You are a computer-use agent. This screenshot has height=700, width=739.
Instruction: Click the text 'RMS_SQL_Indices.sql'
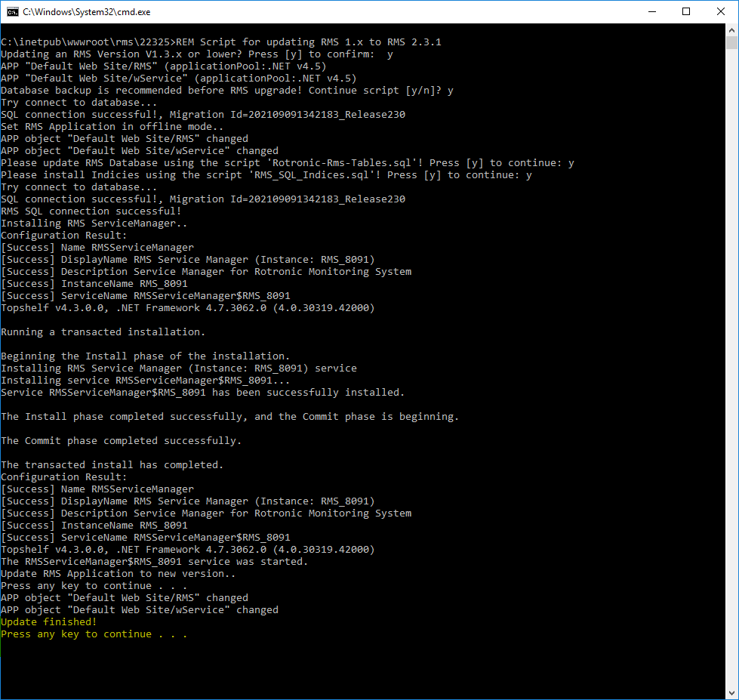click(312, 175)
